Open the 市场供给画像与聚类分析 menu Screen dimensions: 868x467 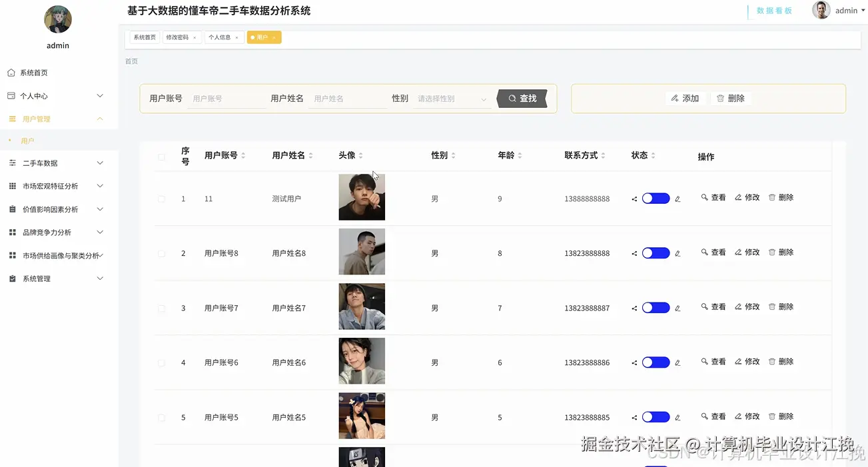[59, 256]
